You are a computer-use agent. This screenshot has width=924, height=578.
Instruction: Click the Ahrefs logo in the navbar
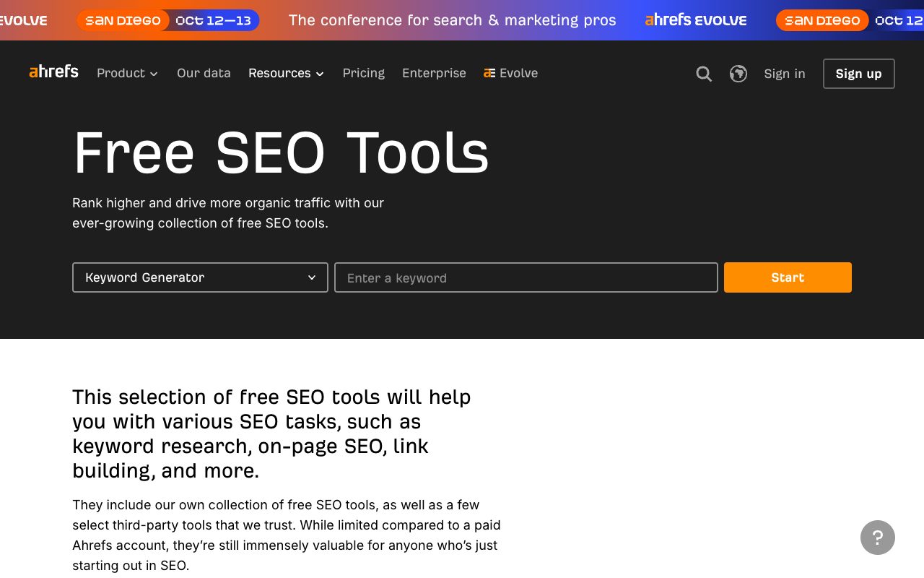pos(54,72)
